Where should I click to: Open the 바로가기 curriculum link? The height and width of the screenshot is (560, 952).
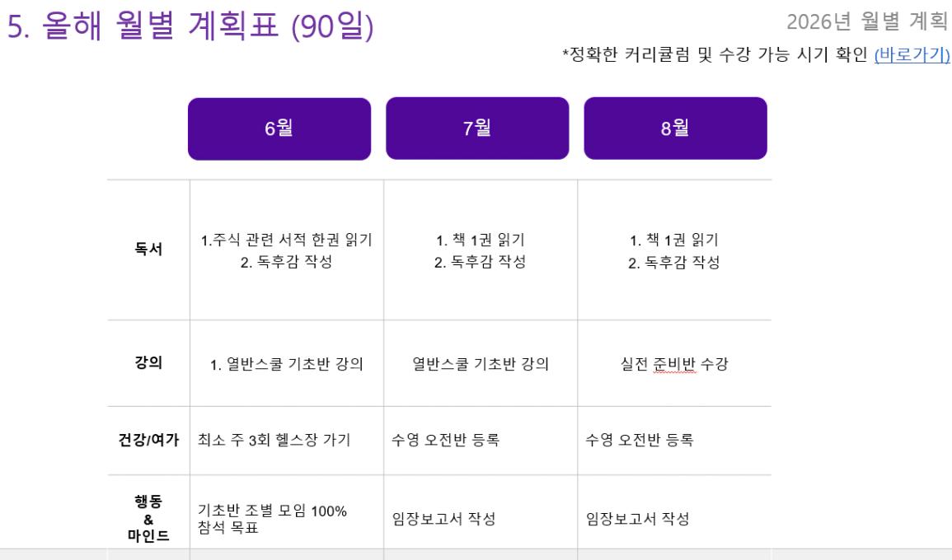click(x=912, y=54)
